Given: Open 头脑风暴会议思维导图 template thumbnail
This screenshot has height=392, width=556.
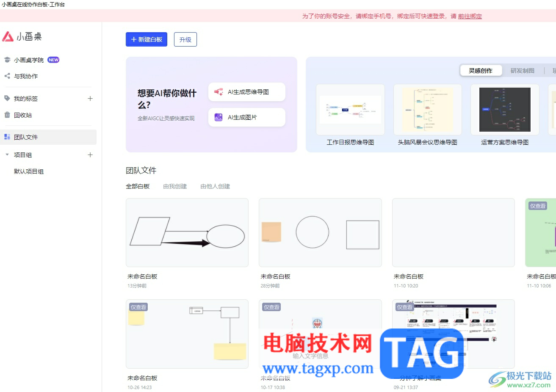Looking at the screenshot, I should click(428, 110).
